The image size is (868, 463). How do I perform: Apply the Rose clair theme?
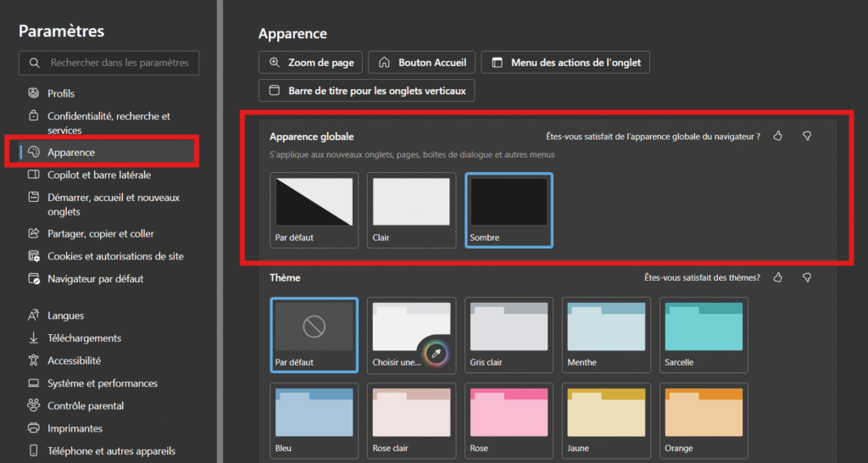[x=411, y=421]
